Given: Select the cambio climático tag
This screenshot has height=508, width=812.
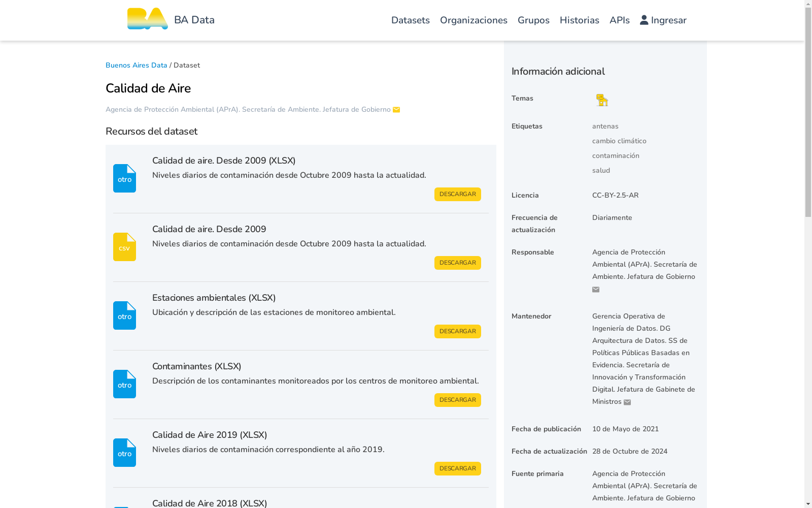Looking at the screenshot, I should click(x=619, y=141).
